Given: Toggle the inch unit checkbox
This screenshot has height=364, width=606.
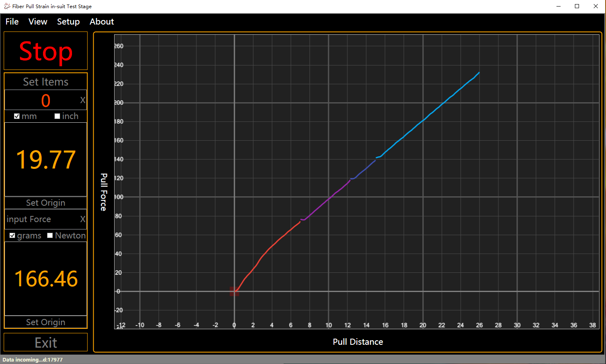Looking at the screenshot, I should tap(57, 116).
